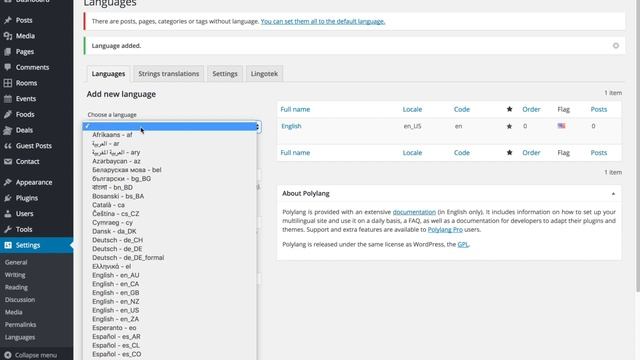
Task: Click the Collapse menu arrow icon
Action: [x=8, y=355]
